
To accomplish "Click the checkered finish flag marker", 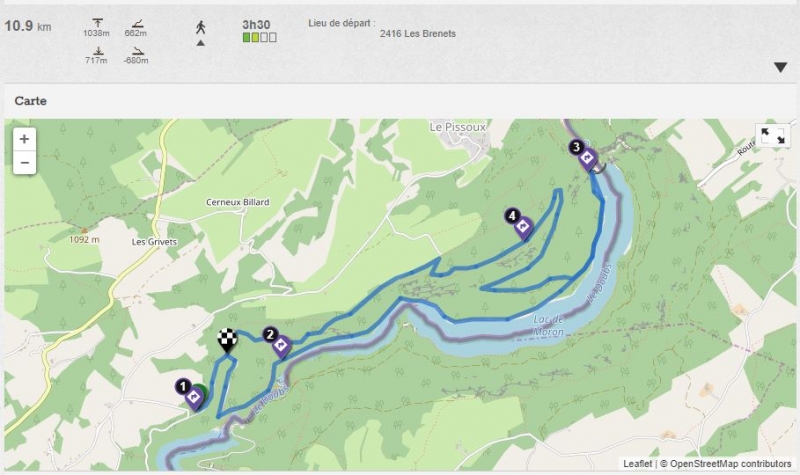I will click(229, 341).
